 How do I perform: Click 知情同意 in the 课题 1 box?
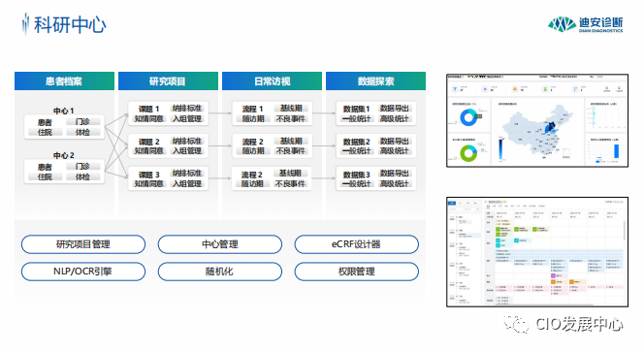pos(148,118)
